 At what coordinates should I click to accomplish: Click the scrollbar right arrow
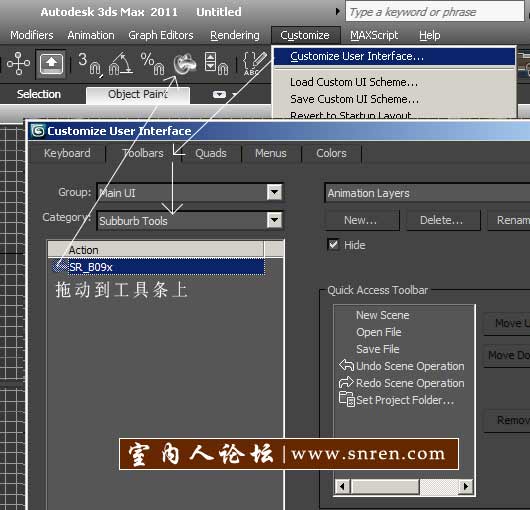pos(466,486)
